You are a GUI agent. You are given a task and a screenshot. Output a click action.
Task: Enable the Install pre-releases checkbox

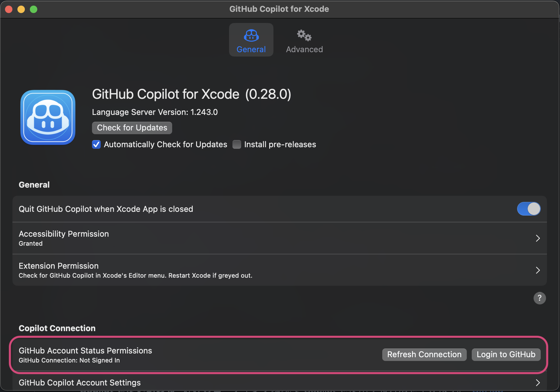[x=237, y=144]
